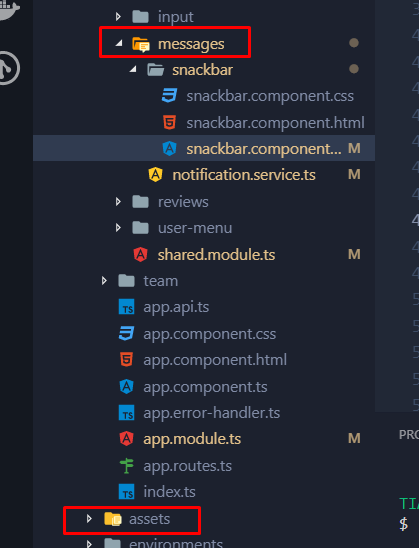Viewport: 419px width, 548px height.
Task: Click the snackbar open folder icon
Action: [x=156, y=70]
